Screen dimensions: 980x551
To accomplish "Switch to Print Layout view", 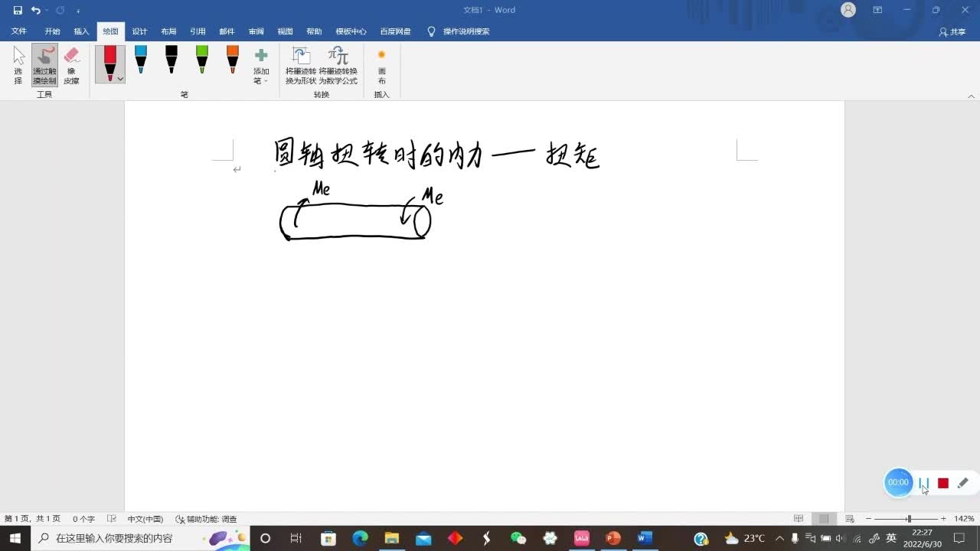I will tap(824, 519).
